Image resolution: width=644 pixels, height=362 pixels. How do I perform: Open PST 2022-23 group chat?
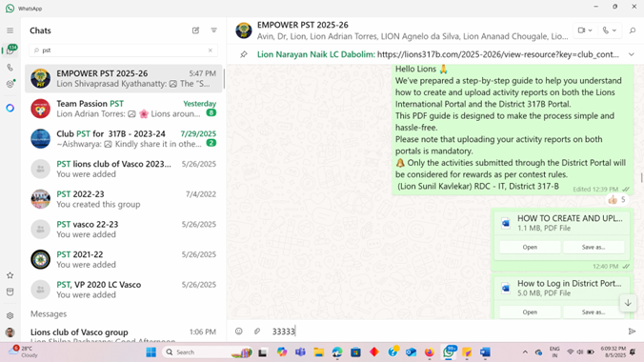coord(123,199)
